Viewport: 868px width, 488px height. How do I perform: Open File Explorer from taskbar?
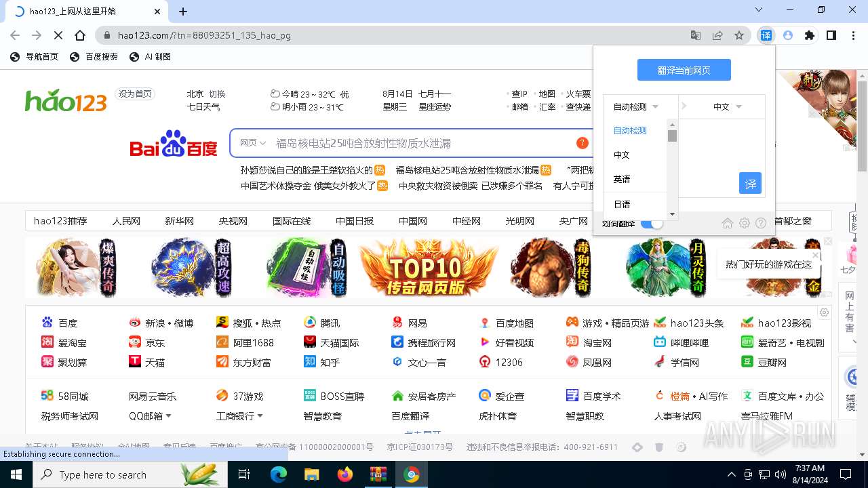tap(311, 474)
